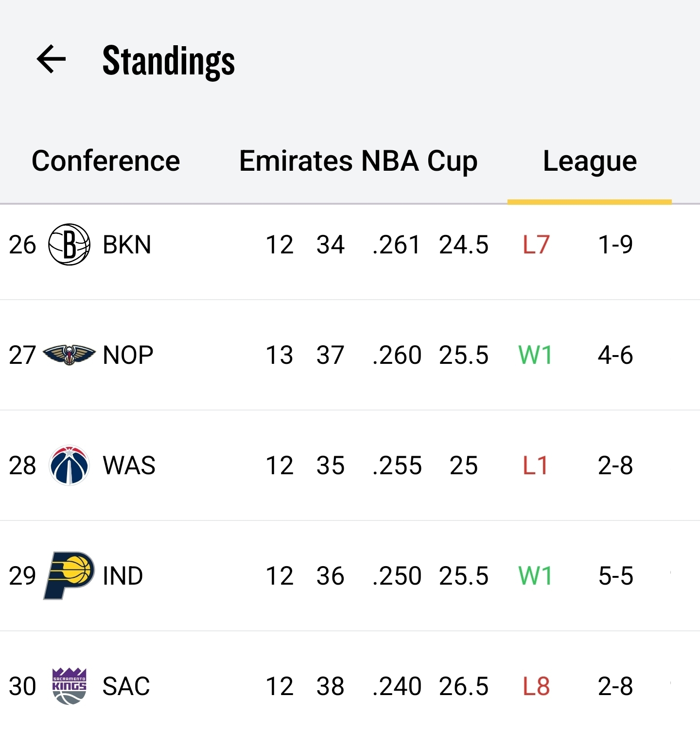Click the Pelicans' W1 streak value
Screen dimensions: 700x733
coord(535,355)
